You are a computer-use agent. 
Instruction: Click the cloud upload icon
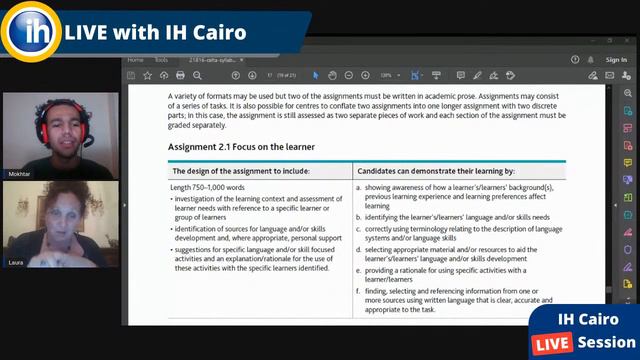[x=164, y=76]
